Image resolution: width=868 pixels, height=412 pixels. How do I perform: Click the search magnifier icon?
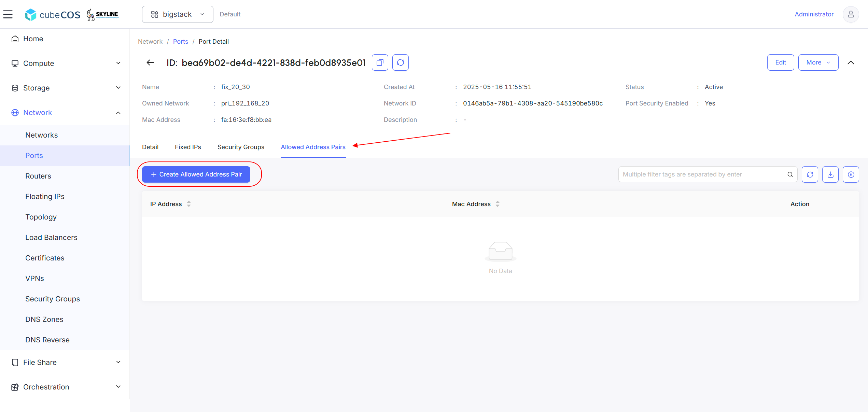[790, 174]
